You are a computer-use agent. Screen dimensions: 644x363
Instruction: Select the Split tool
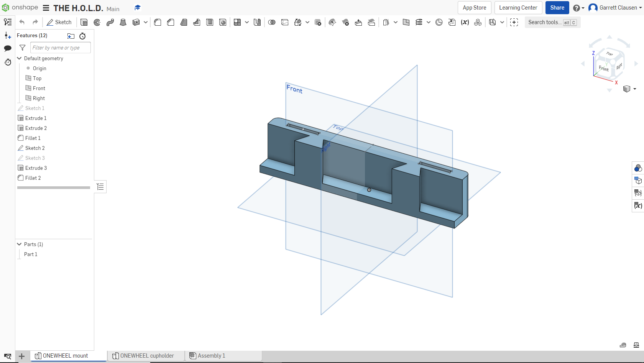pyautogui.click(x=285, y=22)
